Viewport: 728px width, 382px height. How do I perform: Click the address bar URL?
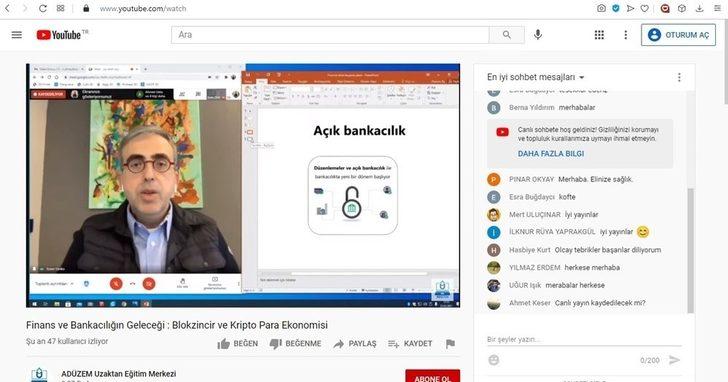click(x=143, y=8)
